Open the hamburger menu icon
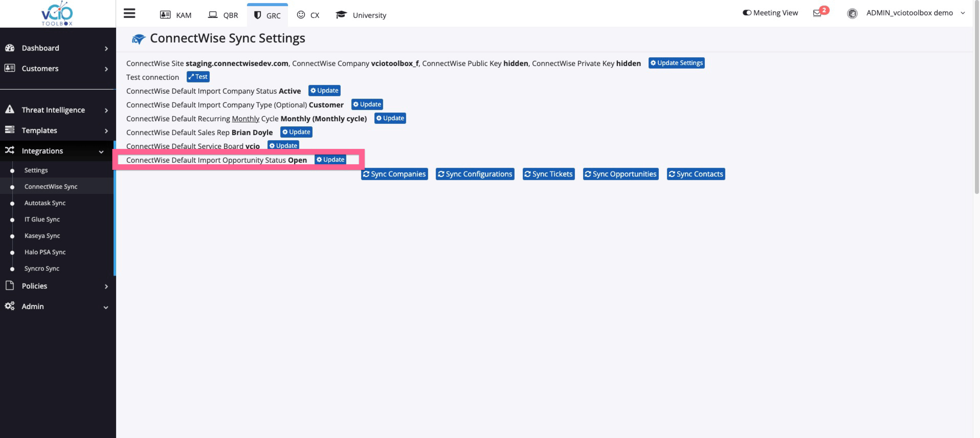The height and width of the screenshot is (438, 980). pyautogui.click(x=129, y=13)
